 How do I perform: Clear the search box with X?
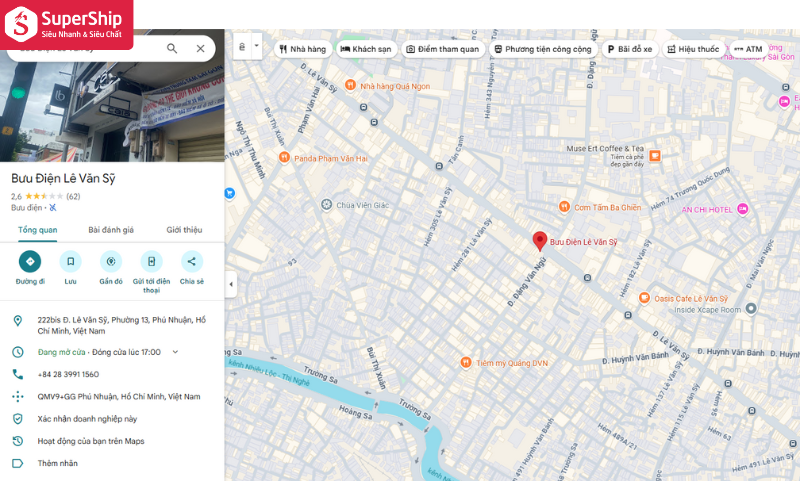point(201,48)
